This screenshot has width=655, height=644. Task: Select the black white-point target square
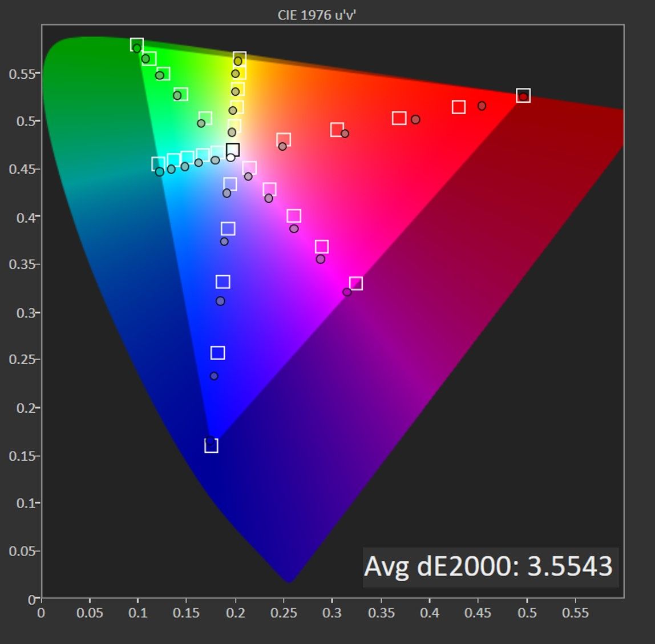(233, 150)
